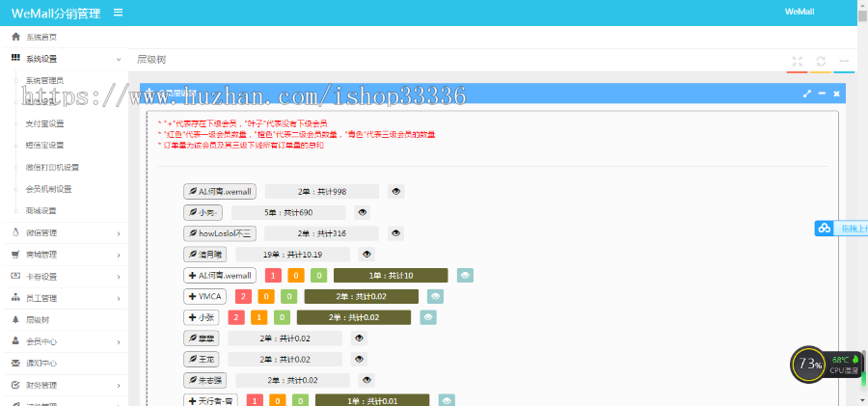This screenshot has width=868, height=406.
Task: Click the Baidu cloud upload icon
Action: pyautogui.click(x=825, y=229)
